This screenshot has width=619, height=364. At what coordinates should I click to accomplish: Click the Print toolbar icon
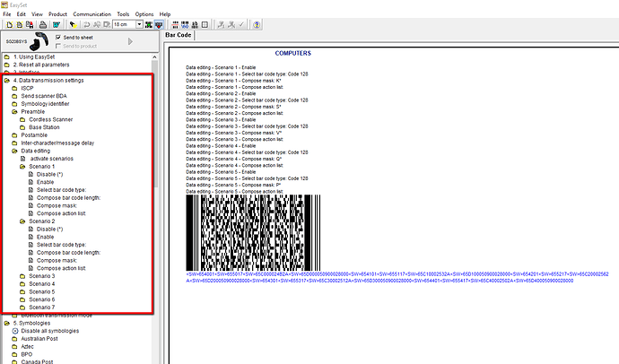coord(43,25)
